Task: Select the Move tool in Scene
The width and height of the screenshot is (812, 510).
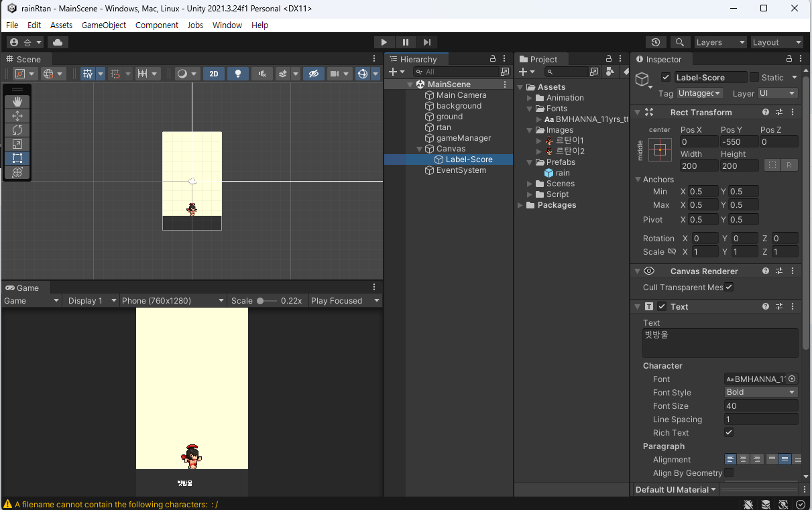Action: tap(17, 116)
